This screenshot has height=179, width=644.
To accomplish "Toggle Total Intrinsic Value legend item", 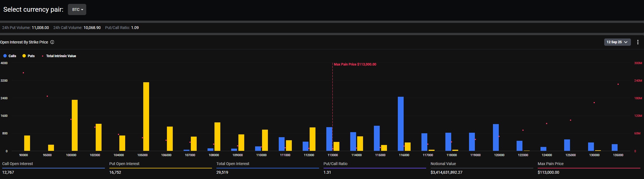I will [61, 56].
